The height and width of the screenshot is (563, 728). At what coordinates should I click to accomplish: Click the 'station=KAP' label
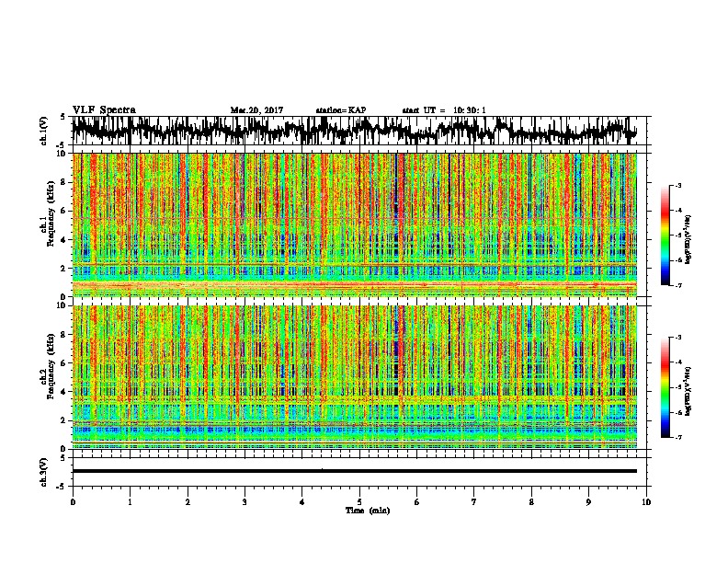coord(341,110)
